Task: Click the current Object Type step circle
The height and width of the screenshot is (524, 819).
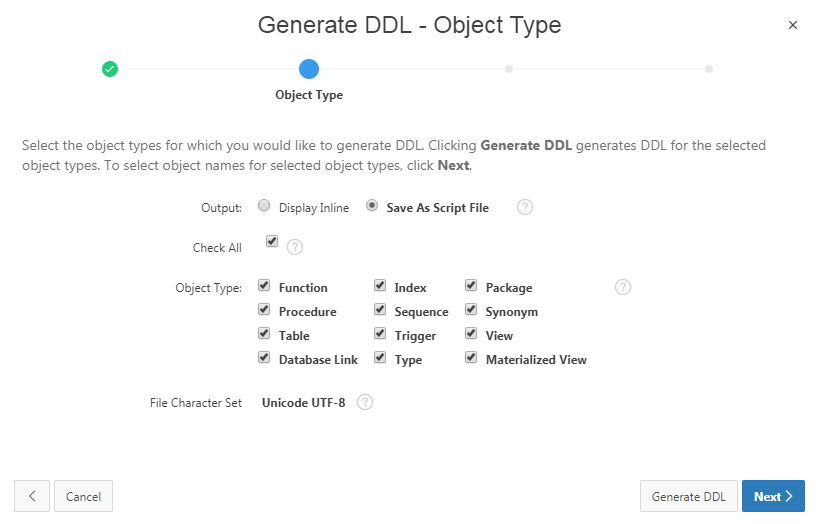Action: [309, 69]
